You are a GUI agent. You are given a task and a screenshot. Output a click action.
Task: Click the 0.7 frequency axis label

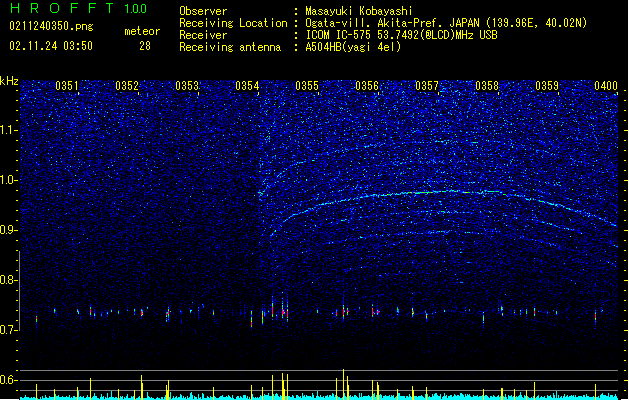pos(9,330)
